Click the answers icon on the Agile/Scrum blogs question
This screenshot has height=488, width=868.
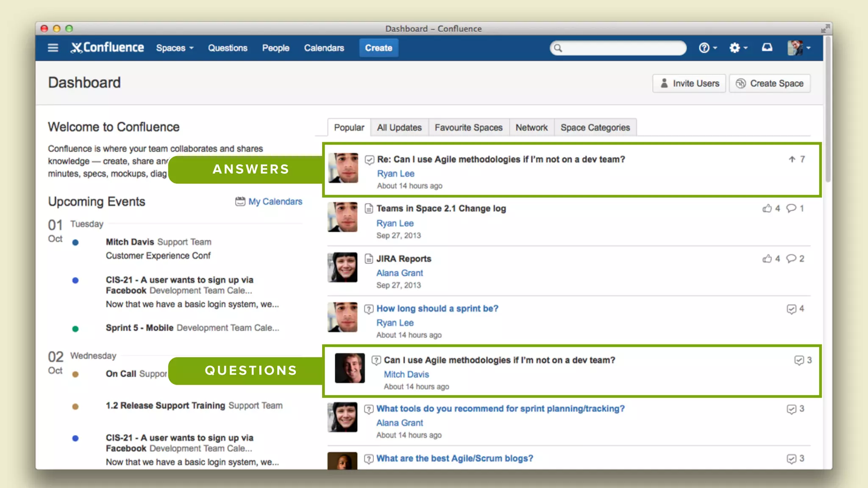791,459
